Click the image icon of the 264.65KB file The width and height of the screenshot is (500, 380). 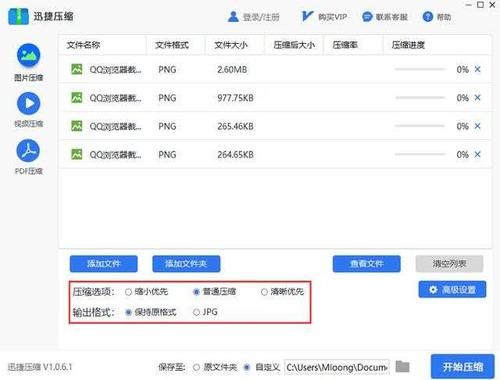(77, 154)
